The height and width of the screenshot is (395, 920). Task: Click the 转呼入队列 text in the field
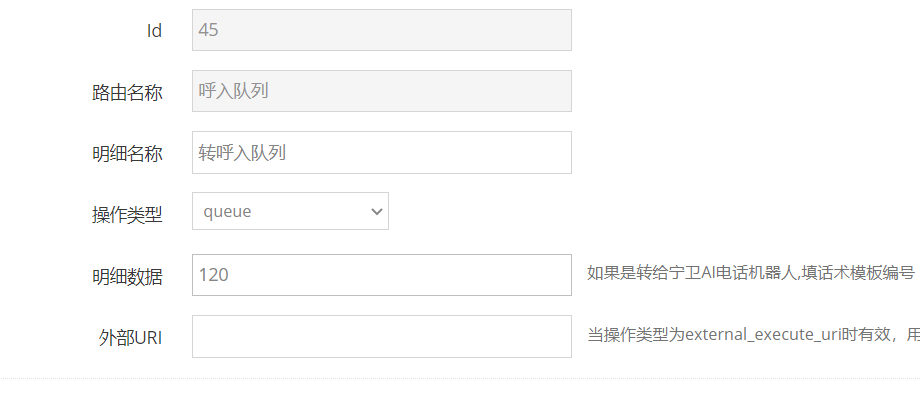tap(242, 153)
